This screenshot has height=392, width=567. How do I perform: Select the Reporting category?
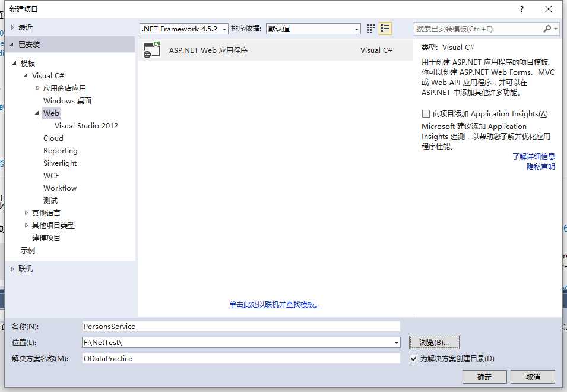[x=61, y=150]
